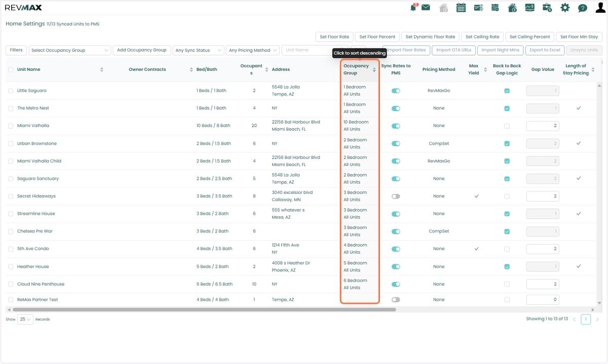Open the Heather House unit link
The width and height of the screenshot is (608, 364).
tap(33, 266)
